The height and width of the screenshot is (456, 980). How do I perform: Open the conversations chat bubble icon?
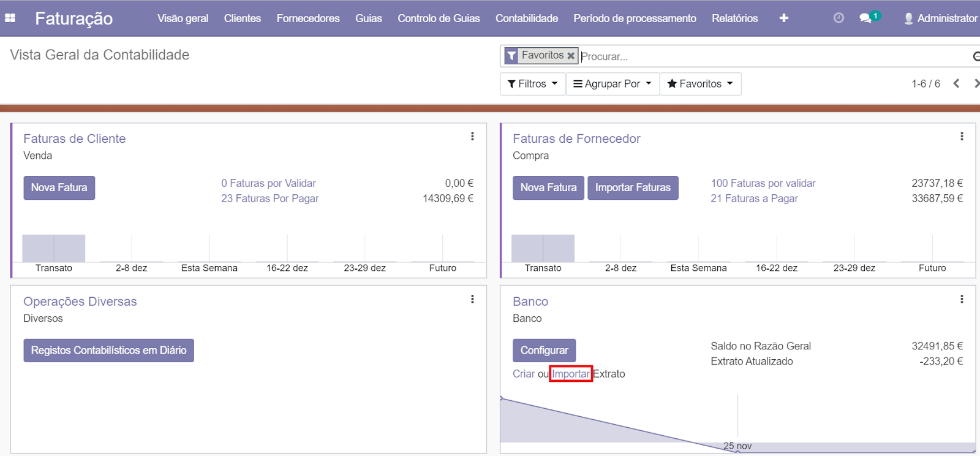coord(865,18)
